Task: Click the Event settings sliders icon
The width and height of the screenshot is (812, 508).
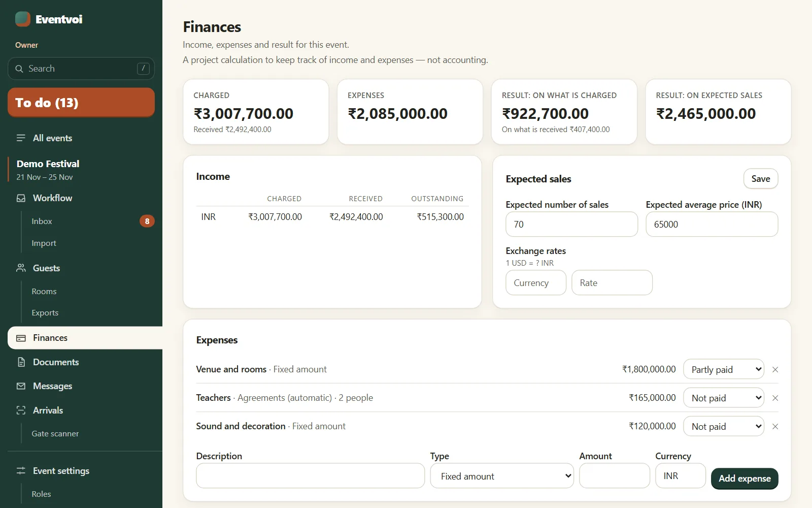Action: (x=21, y=471)
